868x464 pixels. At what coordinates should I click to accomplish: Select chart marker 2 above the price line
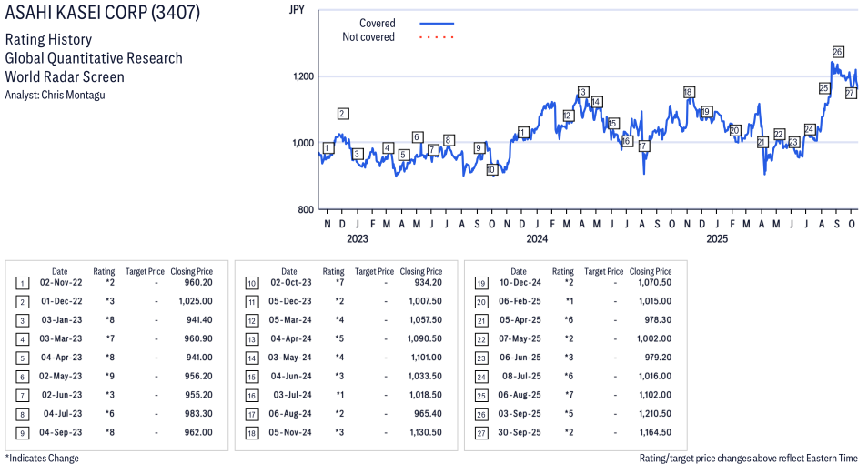click(343, 114)
